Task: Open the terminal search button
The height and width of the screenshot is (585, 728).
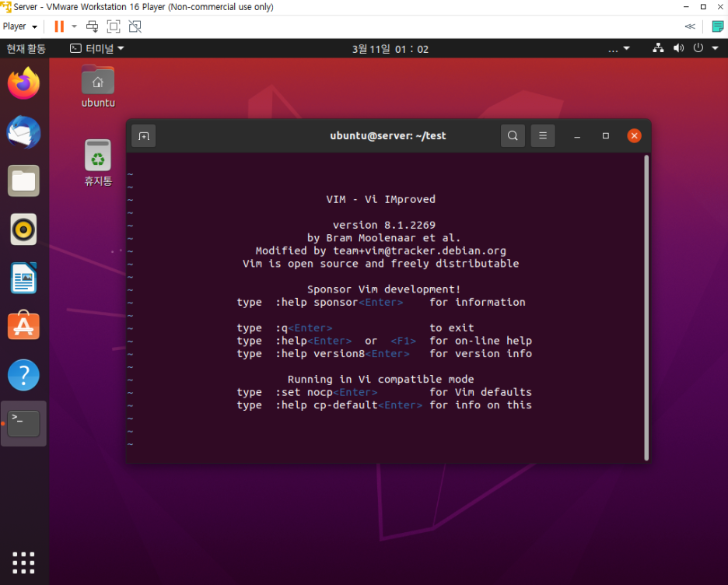Action: point(513,135)
